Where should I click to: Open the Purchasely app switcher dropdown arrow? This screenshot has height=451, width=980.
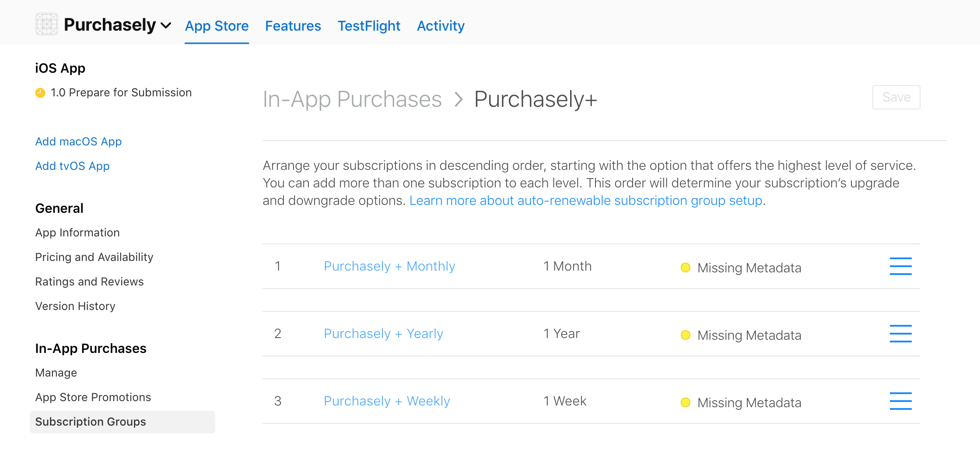[166, 26]
